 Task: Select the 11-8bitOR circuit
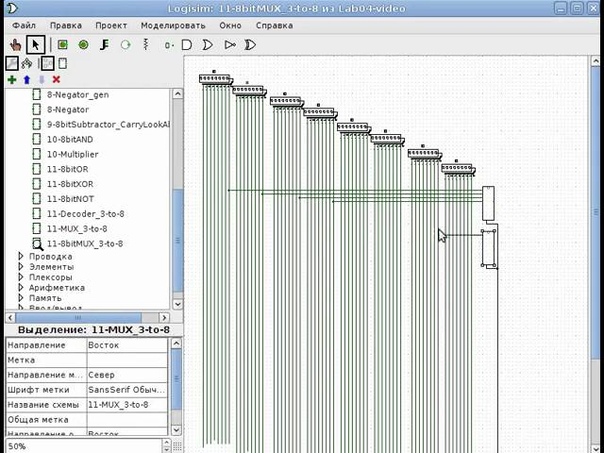(67, 169)
